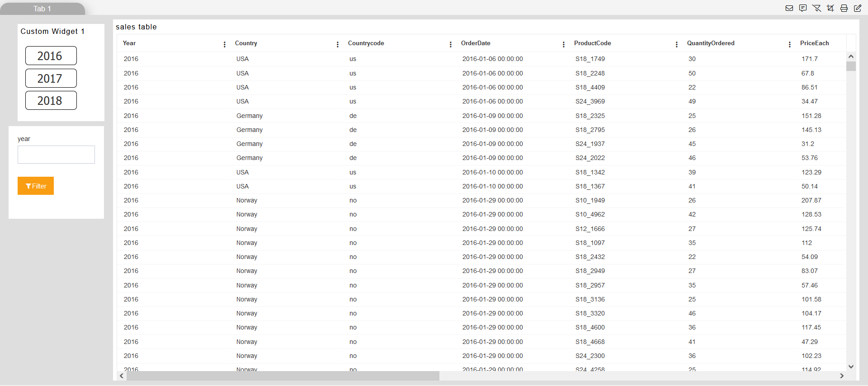Select the 2016 year button
The image size is (868, 386).
[x=51, y=56]
